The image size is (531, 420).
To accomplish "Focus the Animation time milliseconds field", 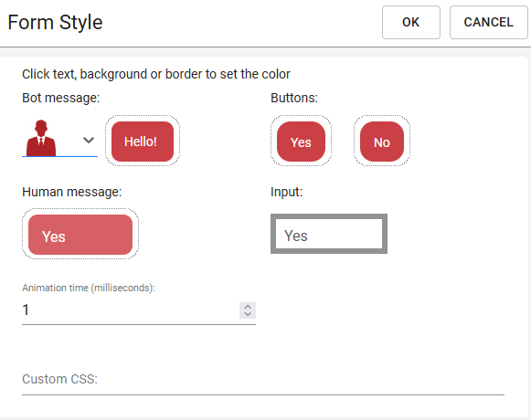I will coord(131,310).
